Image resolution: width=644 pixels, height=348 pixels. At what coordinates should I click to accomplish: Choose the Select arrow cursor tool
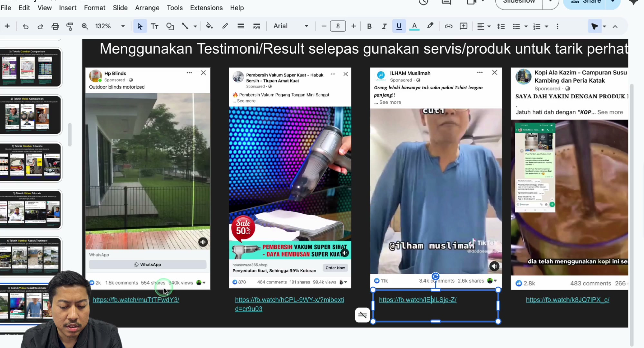click(x=140, y=26)
